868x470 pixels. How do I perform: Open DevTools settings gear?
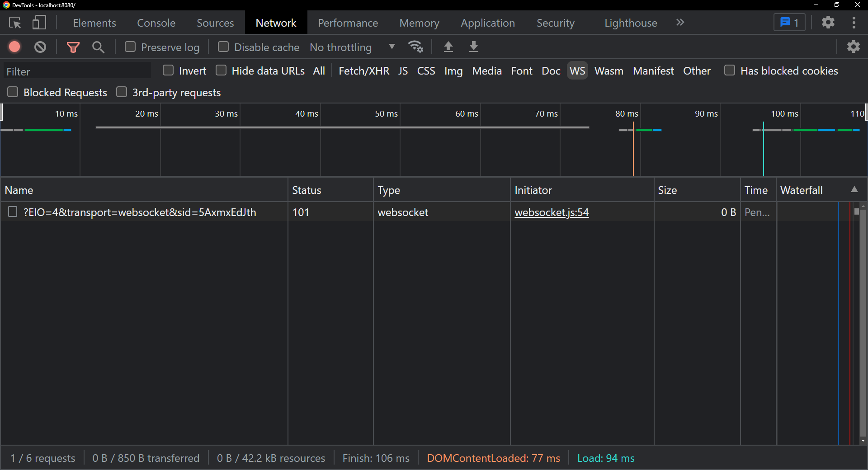pos(828,22)
